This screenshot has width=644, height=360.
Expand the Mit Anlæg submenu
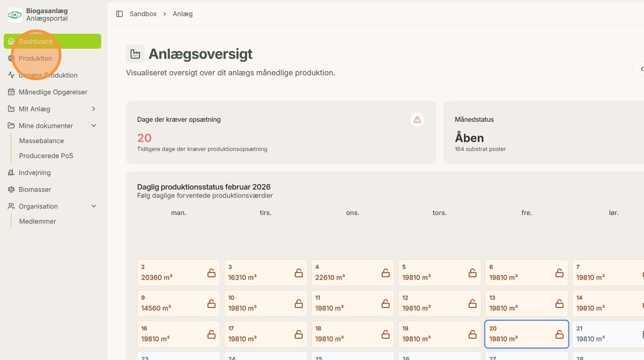tap(94, 109)
